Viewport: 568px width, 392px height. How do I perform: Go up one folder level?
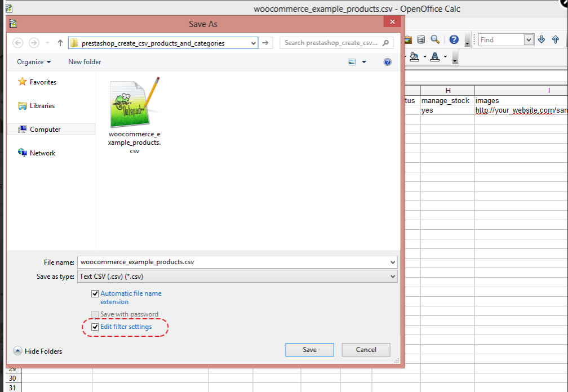[60, 43]
